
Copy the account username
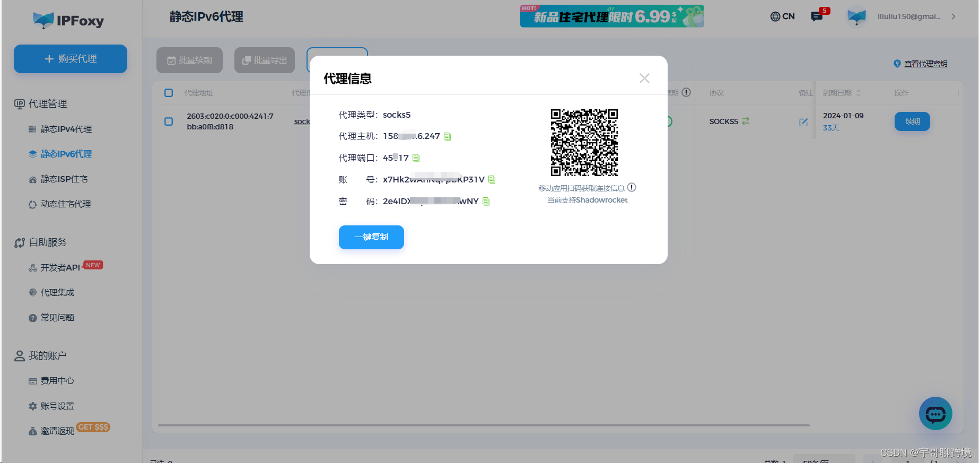[492, 180]
